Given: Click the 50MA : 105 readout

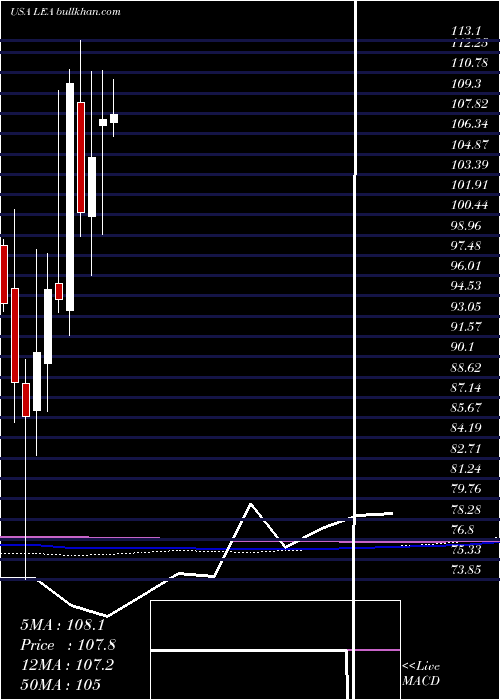Looking at the screenshot, I should [60, 684].
